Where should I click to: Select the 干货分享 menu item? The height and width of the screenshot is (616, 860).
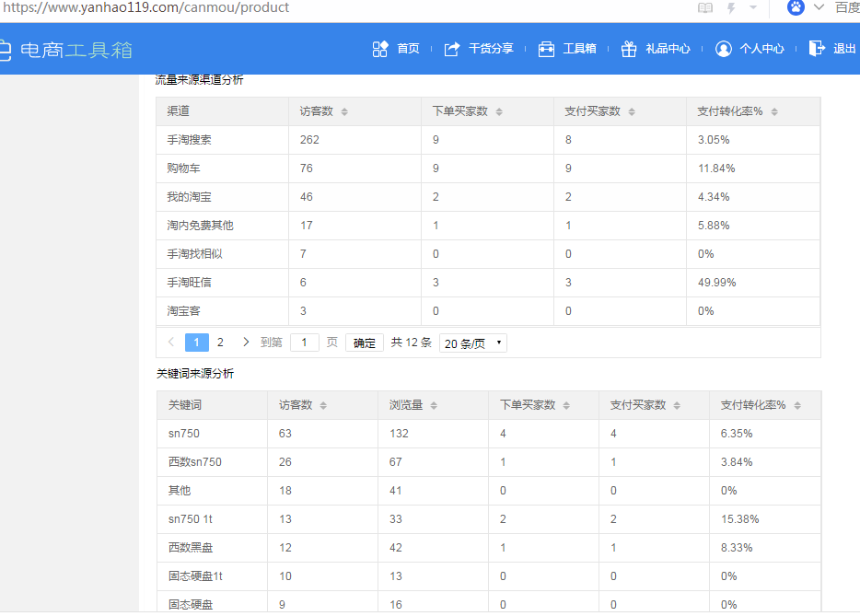(x=491, y=49)
